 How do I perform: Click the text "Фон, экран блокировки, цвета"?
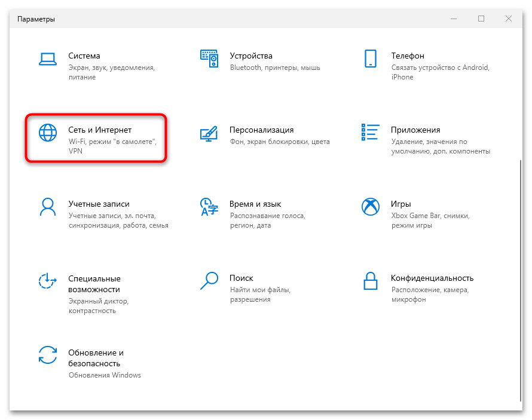(280, 142)
